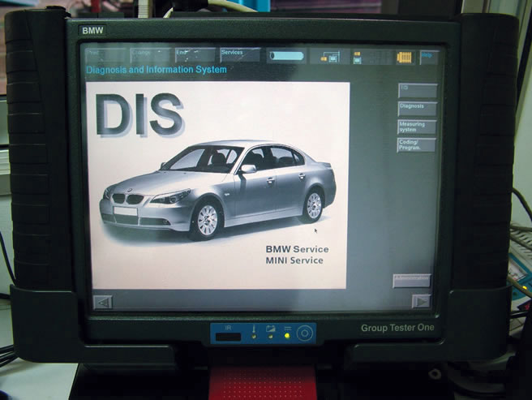Click the left arrow navigation button
This screenshot has height=400, width=532.
coord(103,302)
